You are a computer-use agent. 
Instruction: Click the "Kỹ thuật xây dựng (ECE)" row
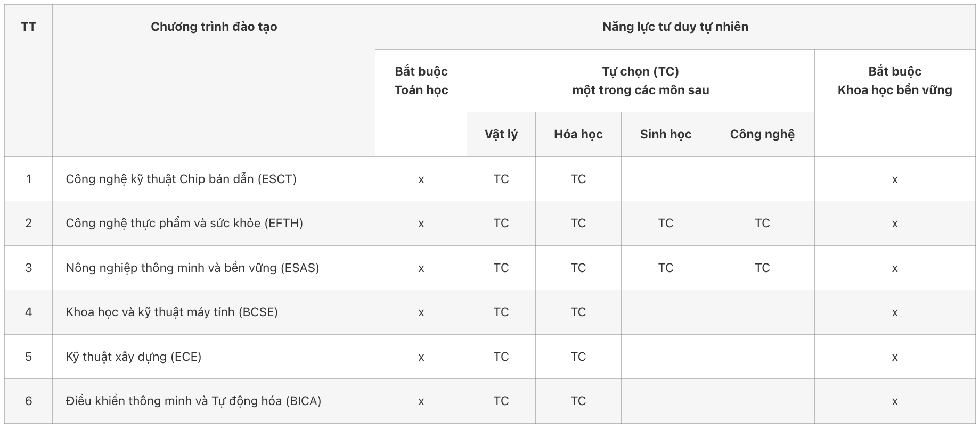coord(134,357)
